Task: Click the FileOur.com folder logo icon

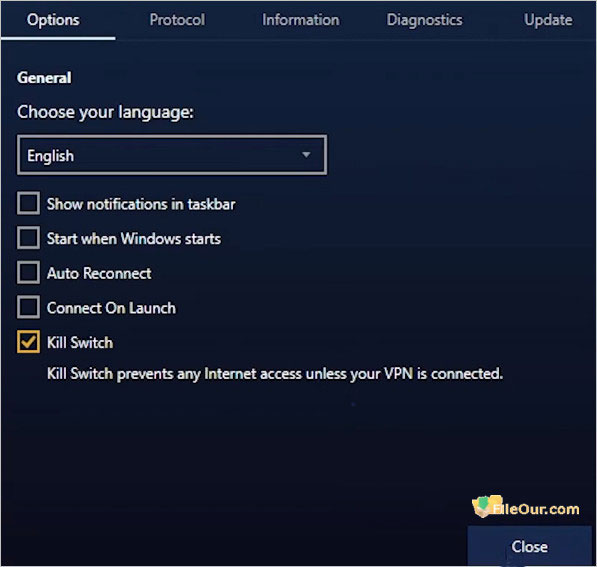Action: tap(485, 506)
